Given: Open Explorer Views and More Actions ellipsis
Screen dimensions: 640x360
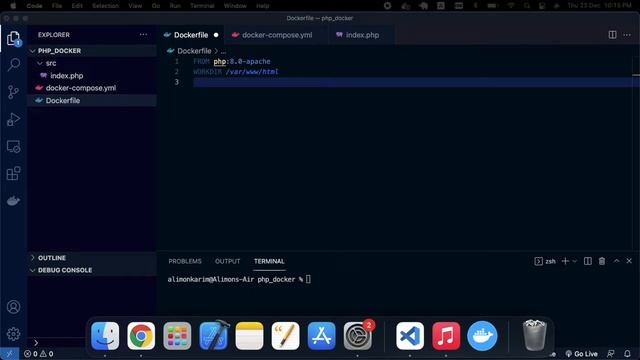Looking at the screenshot, I should (143, 35).
